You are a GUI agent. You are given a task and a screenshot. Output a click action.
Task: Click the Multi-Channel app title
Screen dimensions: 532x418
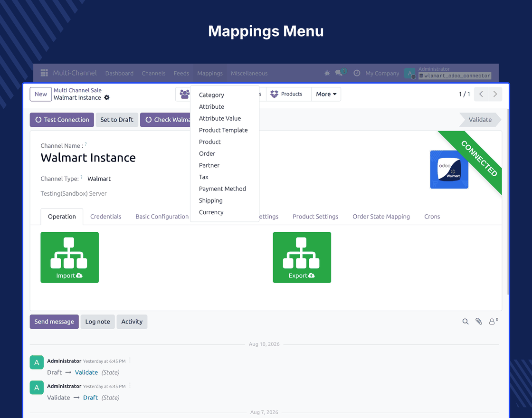tap(75, 73)
